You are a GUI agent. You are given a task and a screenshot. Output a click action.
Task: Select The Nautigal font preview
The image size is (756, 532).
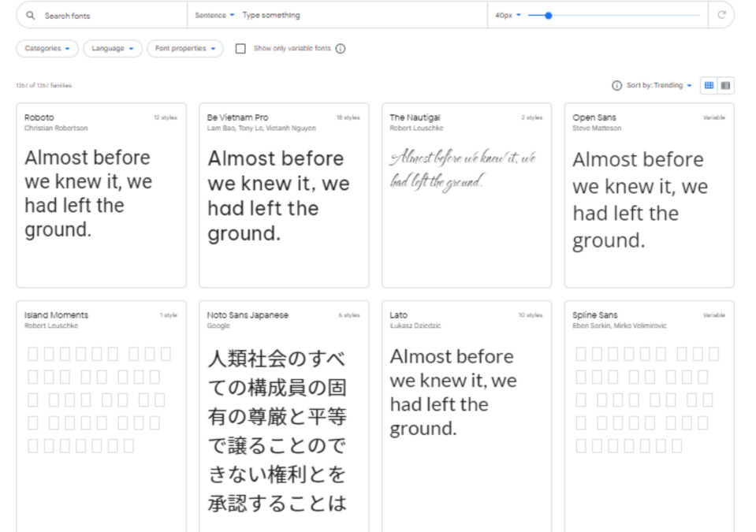click(466, 169)
